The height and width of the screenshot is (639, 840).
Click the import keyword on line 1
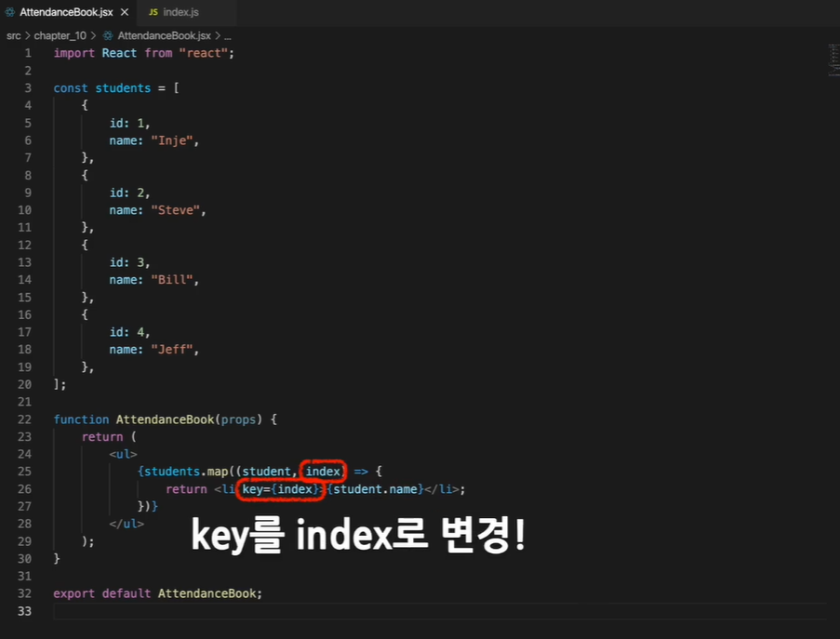coord(73,53)
